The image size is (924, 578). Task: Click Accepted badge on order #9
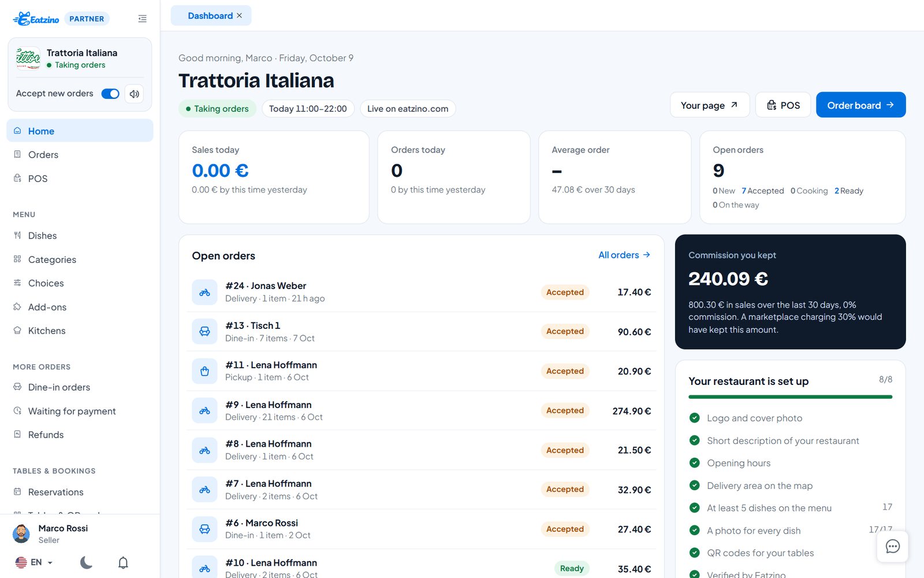(x=565, y=410)
